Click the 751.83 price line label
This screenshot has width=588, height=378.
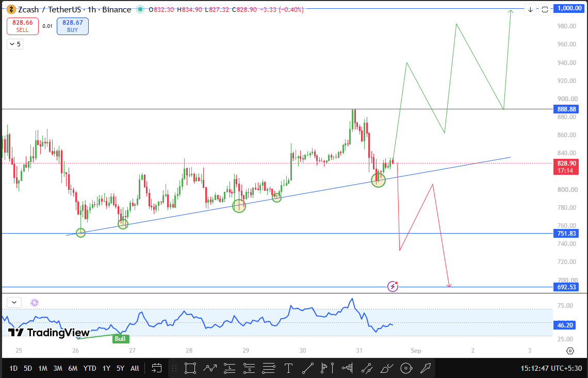(x=566, y=233)
